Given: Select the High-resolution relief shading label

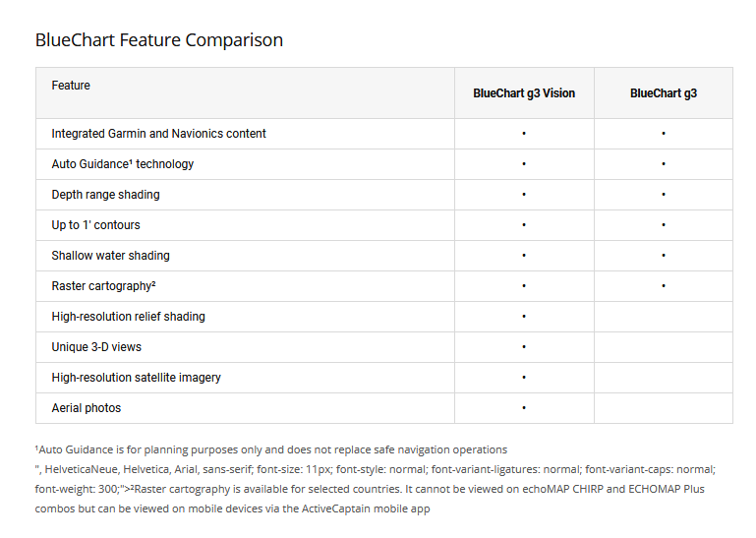Looking at the screenshot, I should tap(128, 317).
